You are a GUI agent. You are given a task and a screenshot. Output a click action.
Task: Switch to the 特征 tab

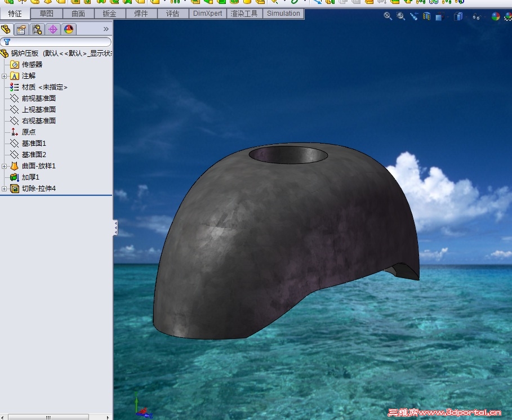coord(15,14)
